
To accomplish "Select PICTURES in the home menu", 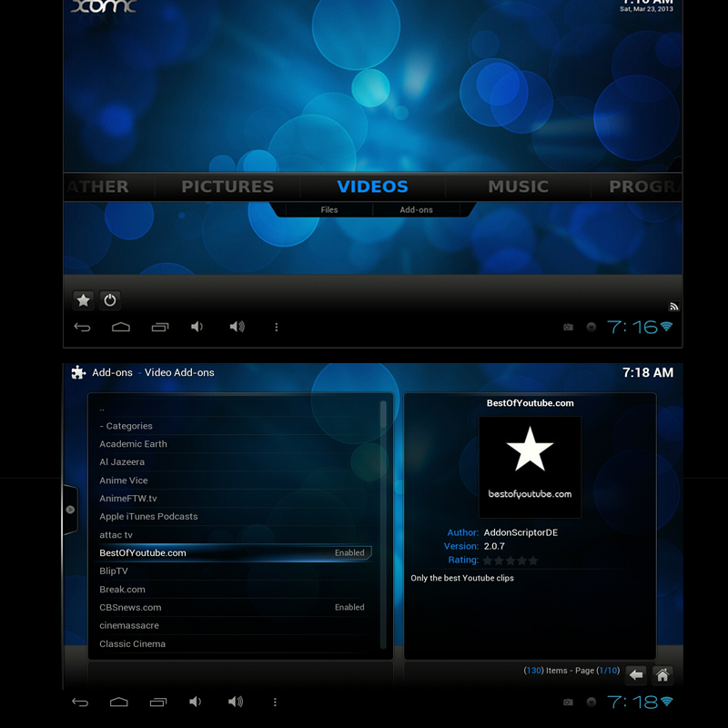I will (x=227, y=187).
